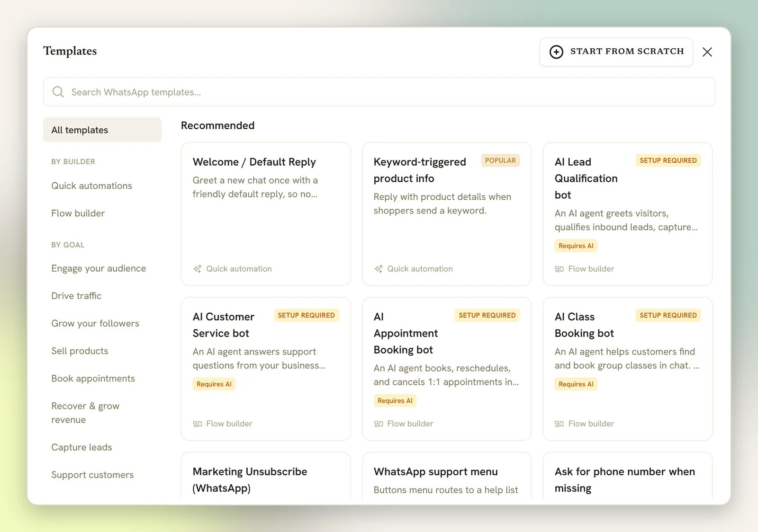Image resolution: width=758 pixels, height=532 pixels.
Task: Click the Recommended section heading
Action: click(x=218, y=125)
